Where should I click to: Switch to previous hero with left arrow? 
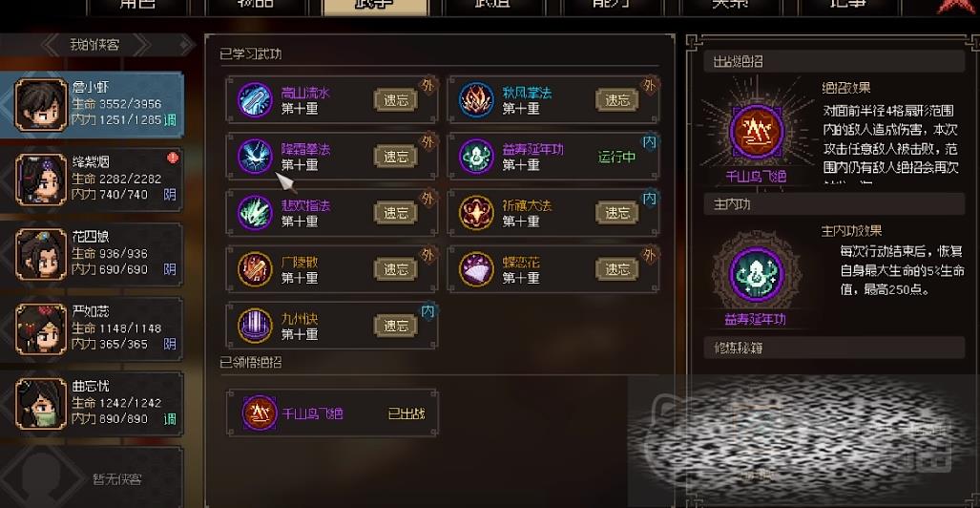54,45
